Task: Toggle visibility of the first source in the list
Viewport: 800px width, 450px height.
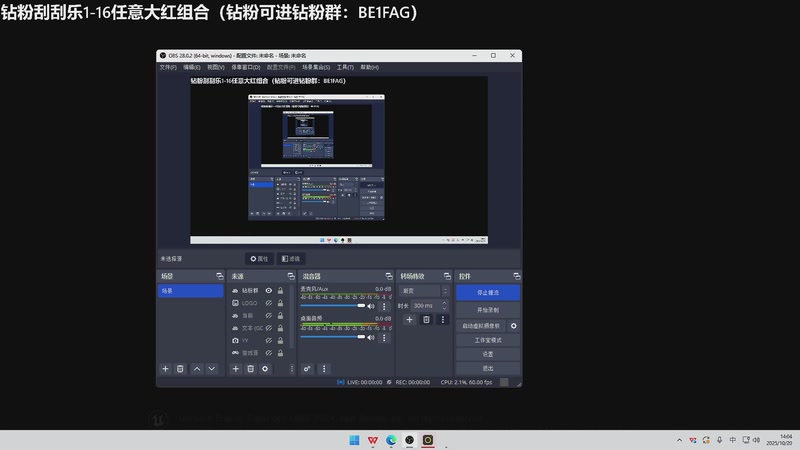Action: (x=268, y=290)
